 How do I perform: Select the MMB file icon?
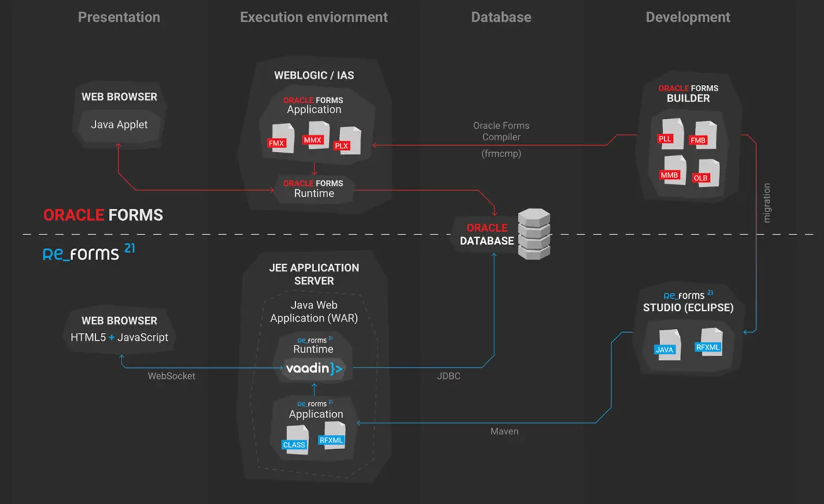[674, 170]
